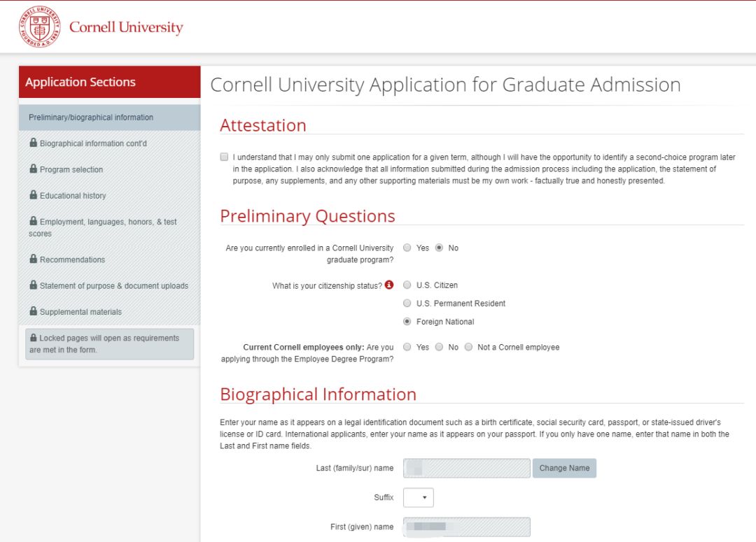Select Yes for currently enrolled in Cornell graduate program
The width and height of the screenshot is (756, 542).
pos(407,248)
